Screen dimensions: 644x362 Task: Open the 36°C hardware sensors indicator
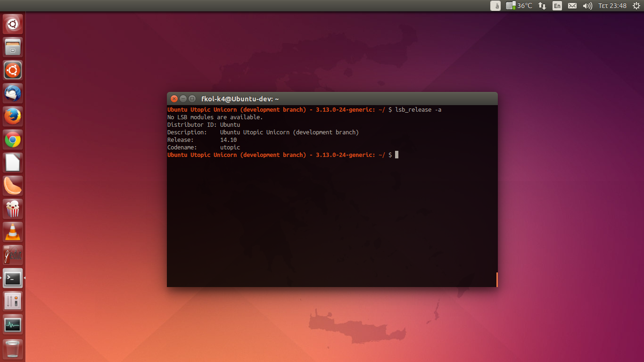click(x=519, y=6)
